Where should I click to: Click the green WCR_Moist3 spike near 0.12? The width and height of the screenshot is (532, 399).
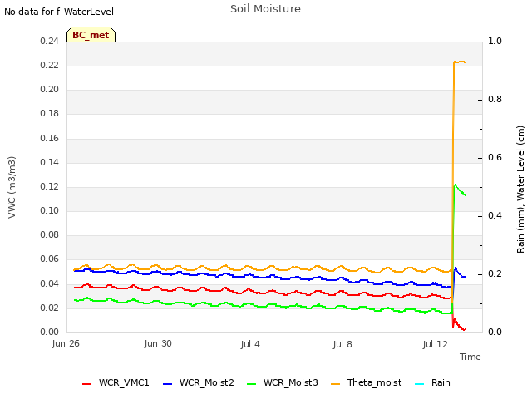pyautogui.click(x=455, y=185)
